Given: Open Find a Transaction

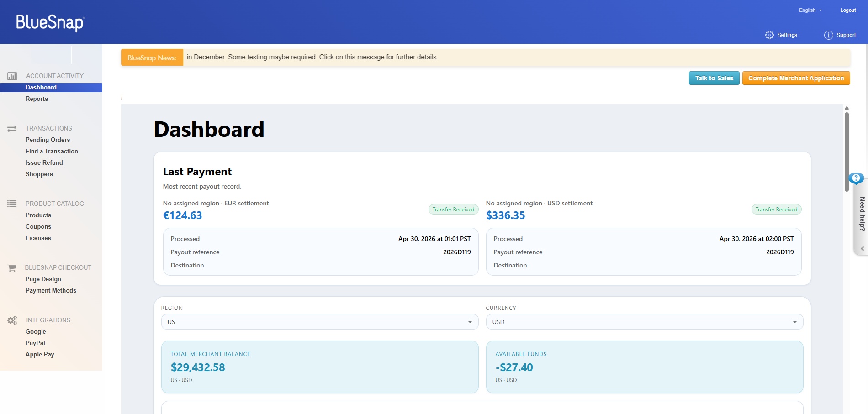Looking at the screenshot, I should click(x=52, y=152).
